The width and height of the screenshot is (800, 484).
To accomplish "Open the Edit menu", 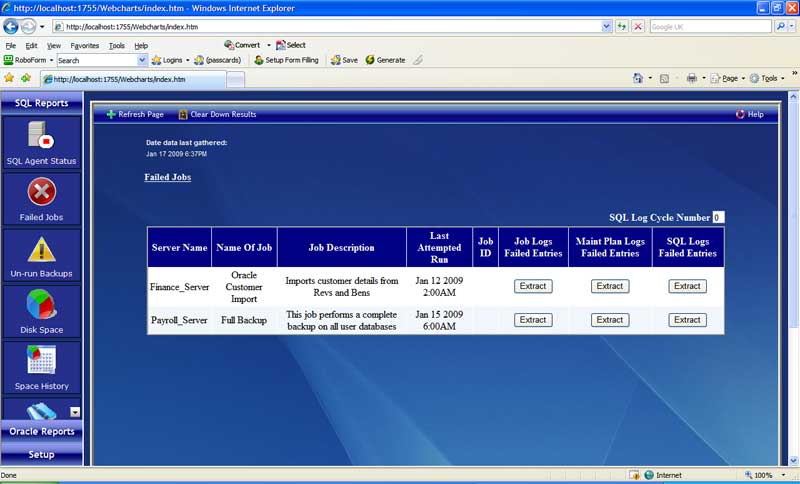I will [x=31, y=45].
